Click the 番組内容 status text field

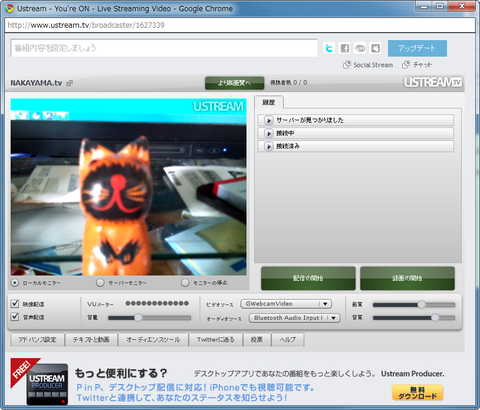tap(164, 48)
